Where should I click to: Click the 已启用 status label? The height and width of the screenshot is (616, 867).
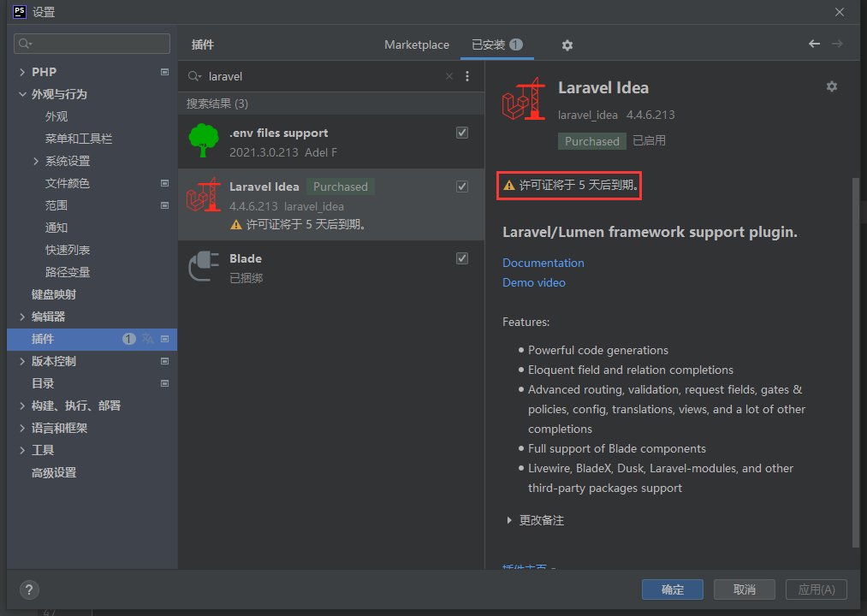649,140
